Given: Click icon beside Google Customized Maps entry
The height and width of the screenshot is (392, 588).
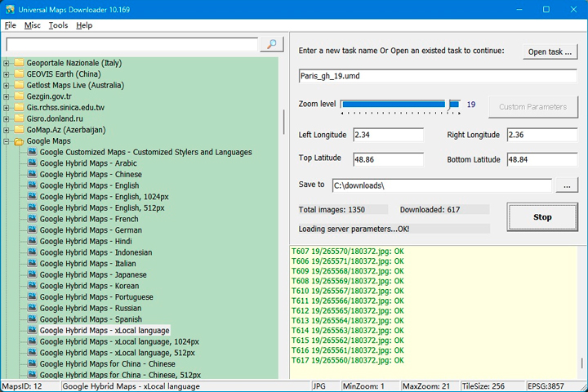Looking at the screenshot, I should 32,152.
